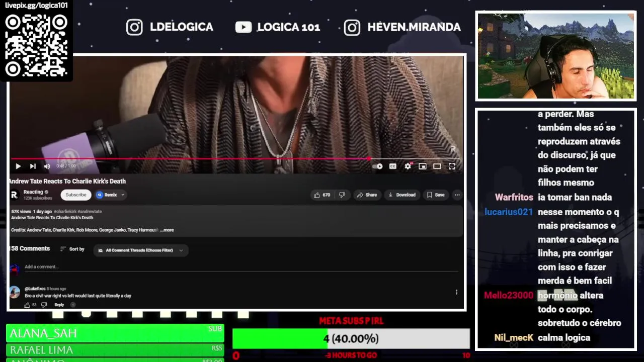Download the video

point(401,195)
